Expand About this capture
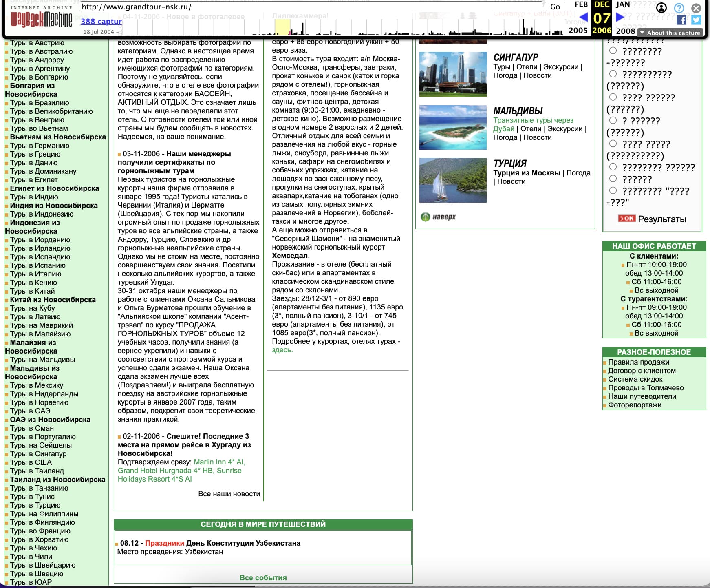 (x=670, y=33)
